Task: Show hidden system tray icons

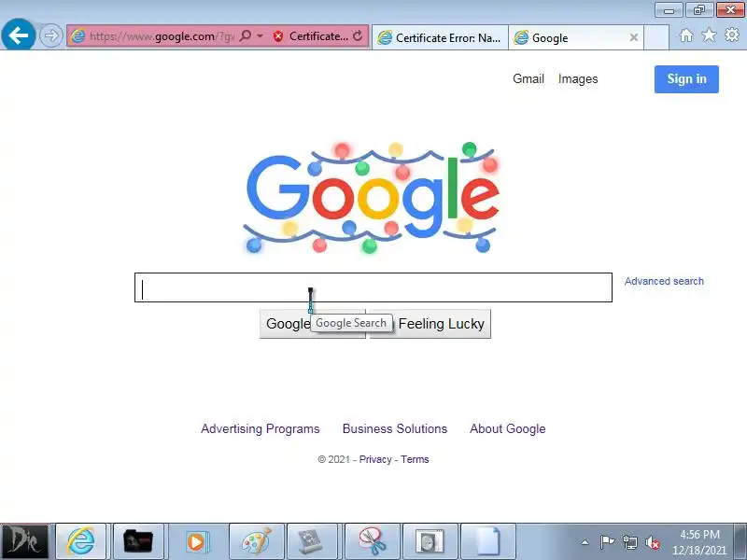Action: (x=585, y=542)
